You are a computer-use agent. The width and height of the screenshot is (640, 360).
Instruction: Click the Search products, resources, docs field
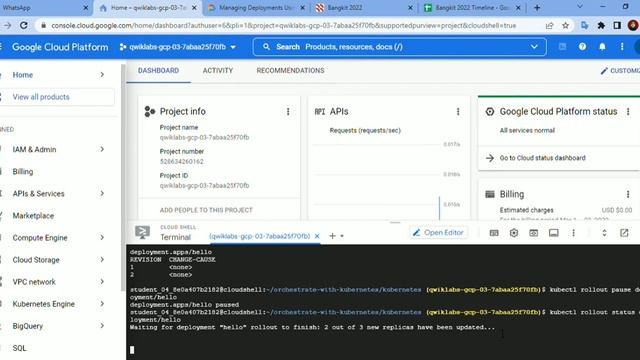pos(399,47)
